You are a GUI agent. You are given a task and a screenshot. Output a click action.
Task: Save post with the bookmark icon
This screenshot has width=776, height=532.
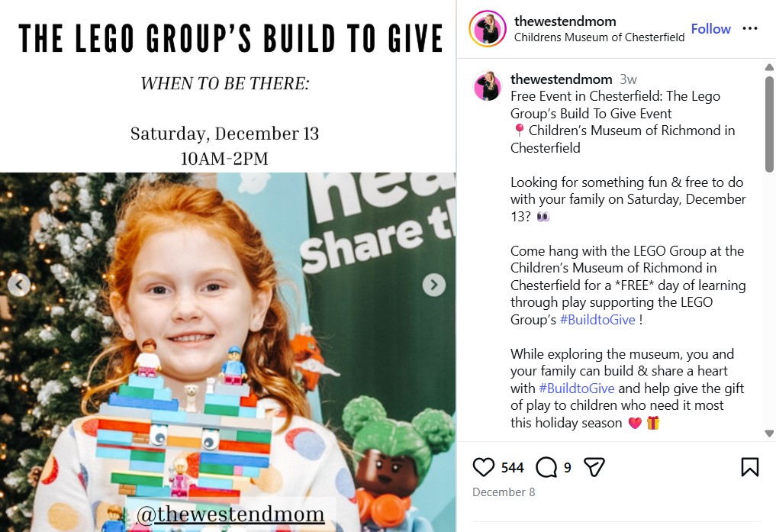coord(750,467)
